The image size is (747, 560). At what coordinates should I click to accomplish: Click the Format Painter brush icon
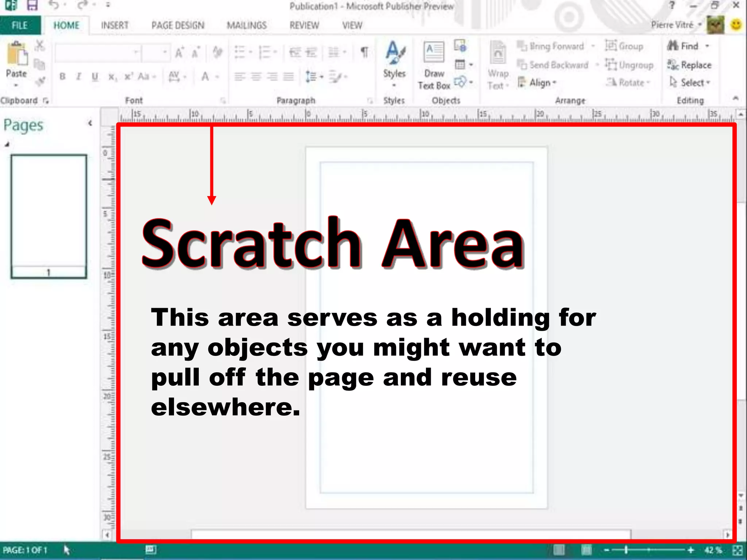click(40, 82)
